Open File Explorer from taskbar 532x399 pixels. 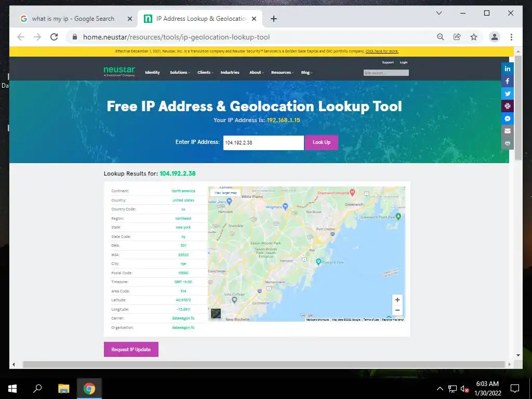tap(63, 389)
